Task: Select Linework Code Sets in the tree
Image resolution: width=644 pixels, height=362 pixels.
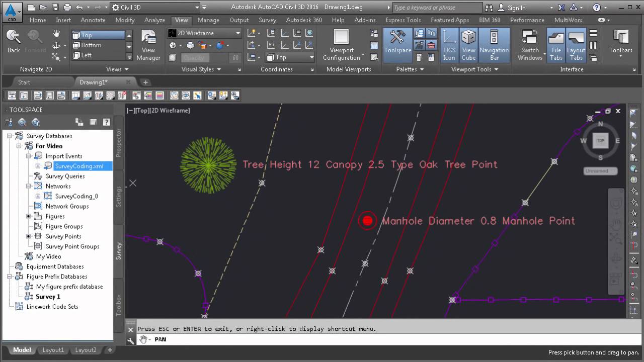Action: pos(52,307)
